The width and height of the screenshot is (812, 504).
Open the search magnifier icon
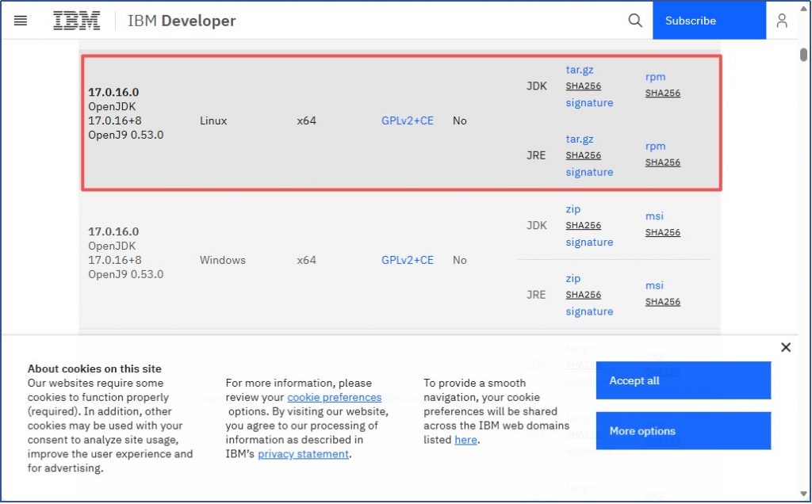[x=635, y=21]
